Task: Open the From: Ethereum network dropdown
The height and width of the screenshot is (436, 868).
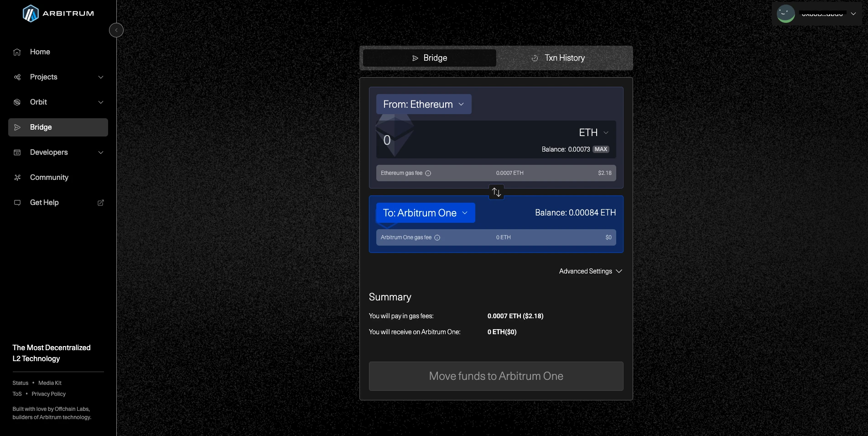Action: pos(423,105)
